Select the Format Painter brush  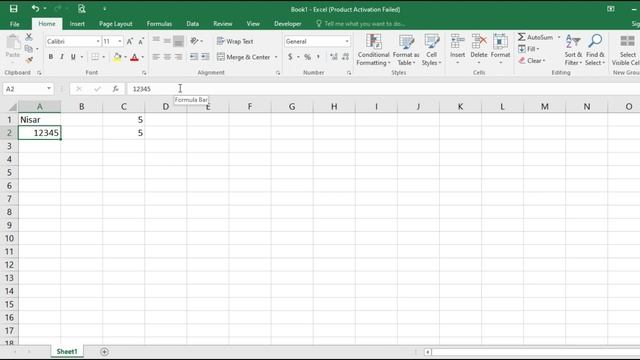coord(29,60)
